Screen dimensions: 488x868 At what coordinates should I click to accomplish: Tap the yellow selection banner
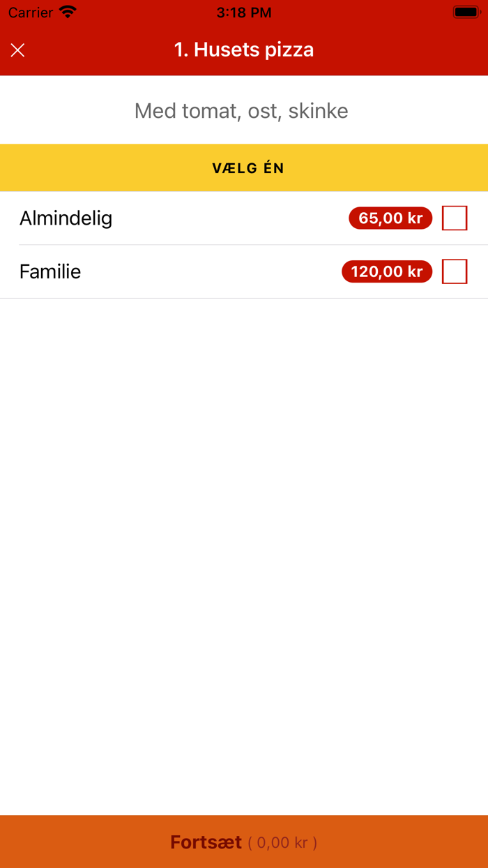(x=244, y=167)
